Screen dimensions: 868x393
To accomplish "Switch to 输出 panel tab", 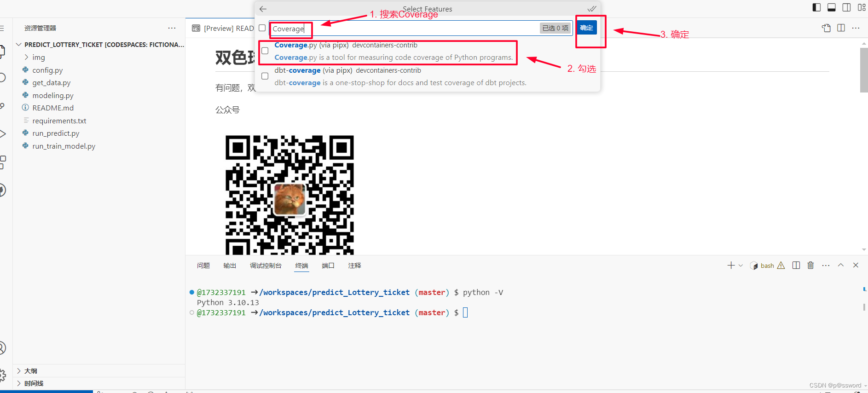I will pyautogui.click(x=230, y=266).
